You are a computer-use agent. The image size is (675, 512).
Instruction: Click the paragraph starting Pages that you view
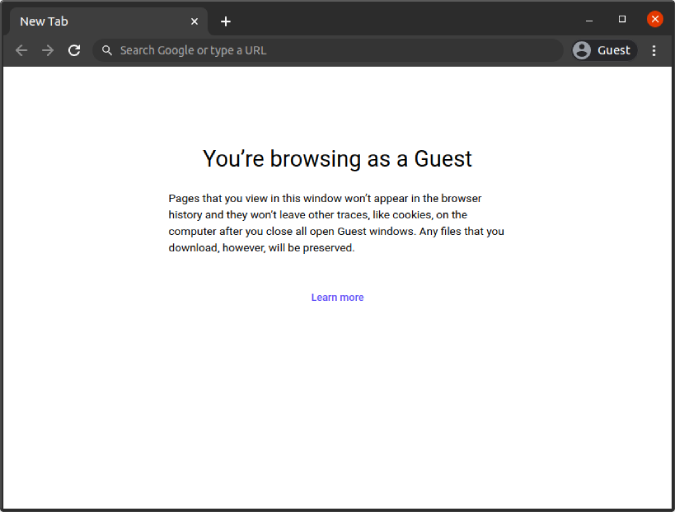[336, 223]
